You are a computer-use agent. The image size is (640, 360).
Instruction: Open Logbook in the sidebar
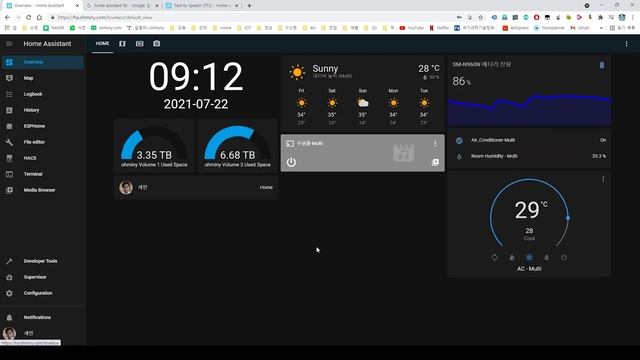(42, 94)
